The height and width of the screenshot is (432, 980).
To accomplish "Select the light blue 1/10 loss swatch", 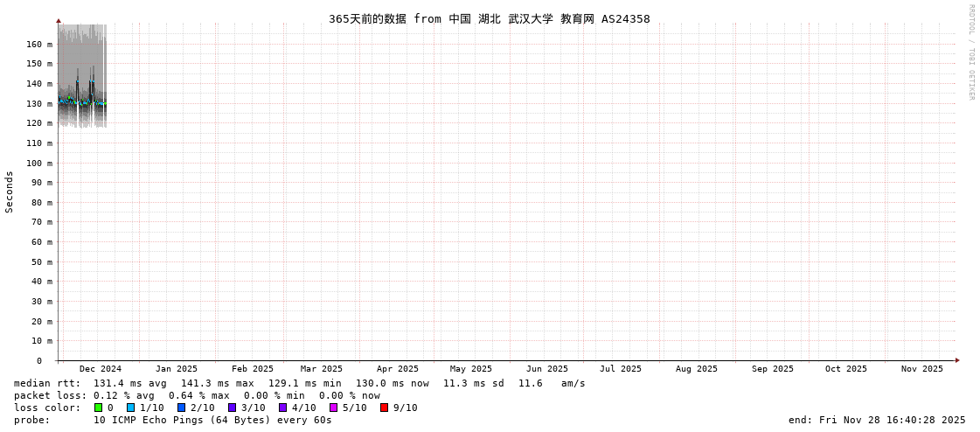I will tap(131, 408).
